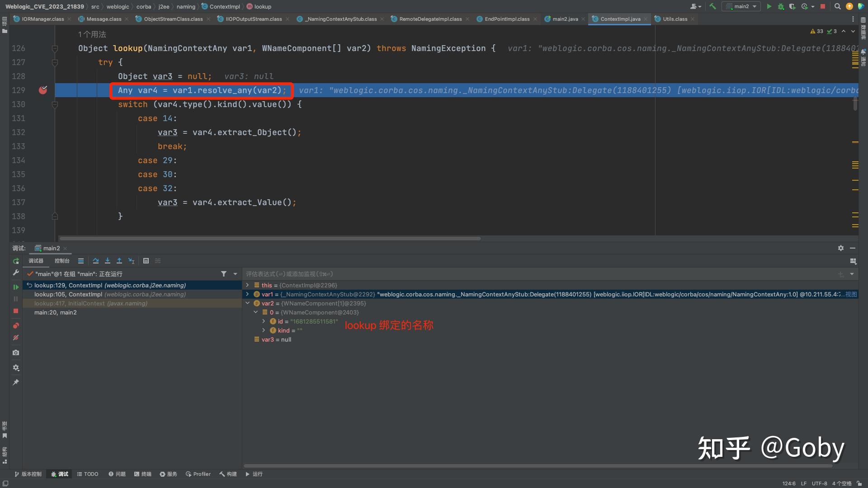Viewport: 868px width, 488px height.
Task: Click the Step Out debugger icon
Action: point(119,261)
